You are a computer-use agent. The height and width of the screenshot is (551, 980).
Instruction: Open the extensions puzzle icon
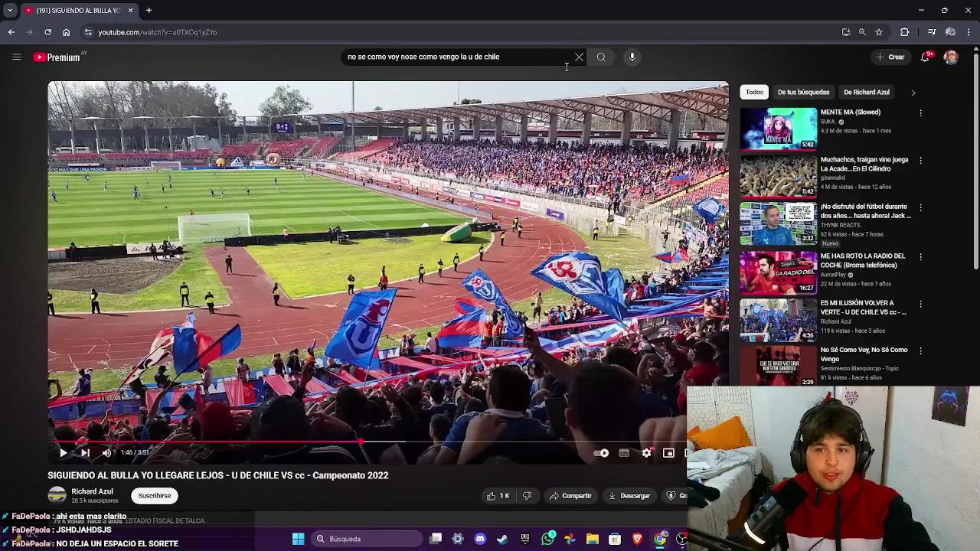pyautogui.click(x=905, y=32)
